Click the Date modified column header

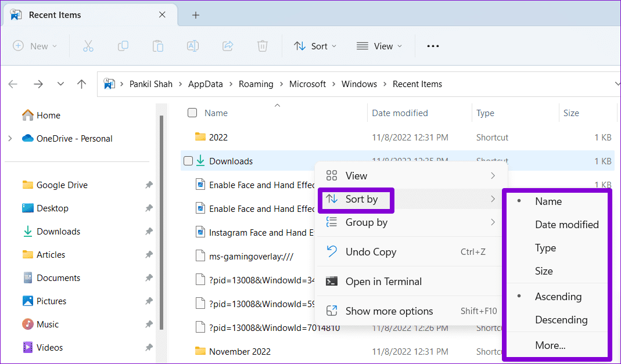click(x=400, y=113)
